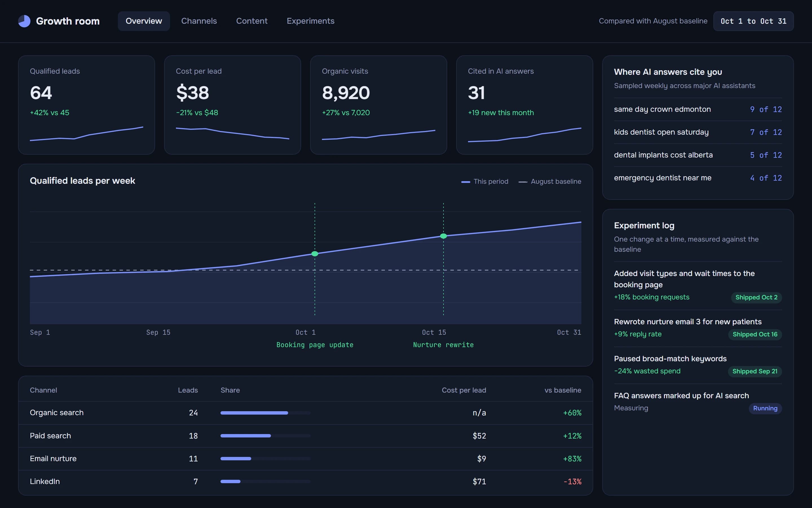812x508 pixels.
Task: Toggle the August baseline legend entry
Action: (x=550, y=181)
